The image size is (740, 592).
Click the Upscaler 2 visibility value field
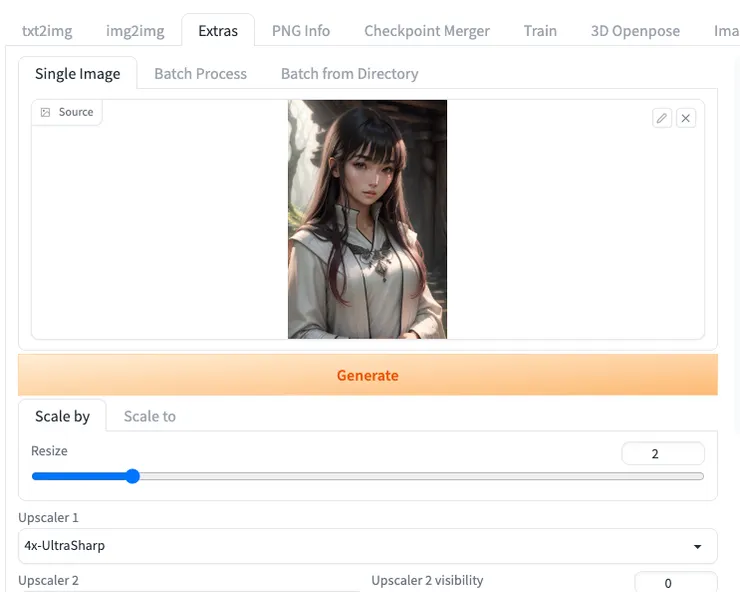tap(676, 583)
